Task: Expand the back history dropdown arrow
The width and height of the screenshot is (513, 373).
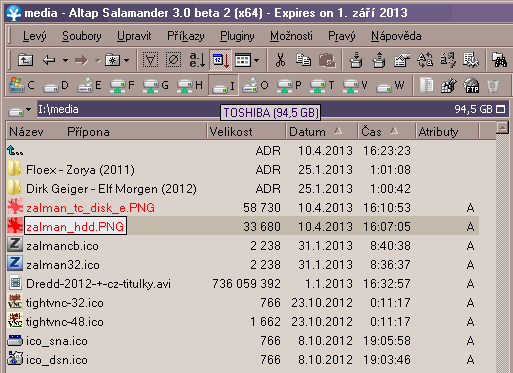Action: tap(65, 61)
